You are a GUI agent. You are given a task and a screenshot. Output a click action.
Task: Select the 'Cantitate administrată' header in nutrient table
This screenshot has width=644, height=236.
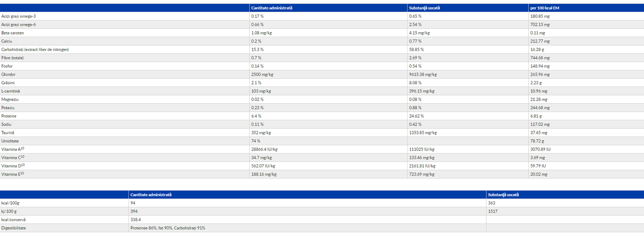(x=272, y=8)
